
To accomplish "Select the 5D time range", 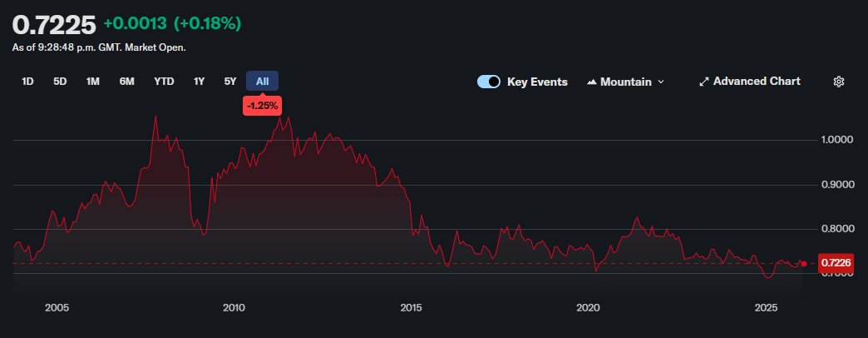I will click(x=60, y=82).
